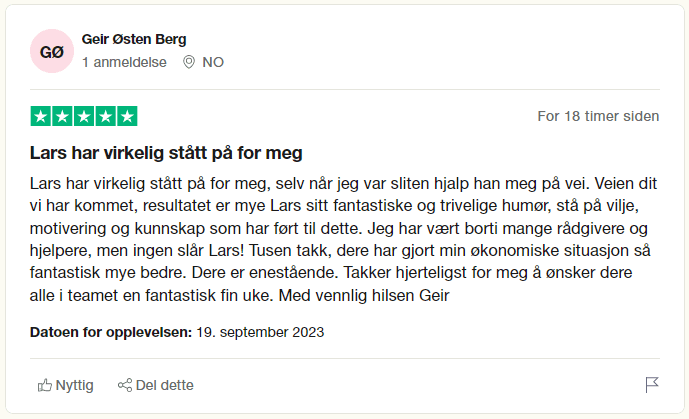
Task: Click the fifth green rating star
Action: pyautogui.click(x=127, y=116)
